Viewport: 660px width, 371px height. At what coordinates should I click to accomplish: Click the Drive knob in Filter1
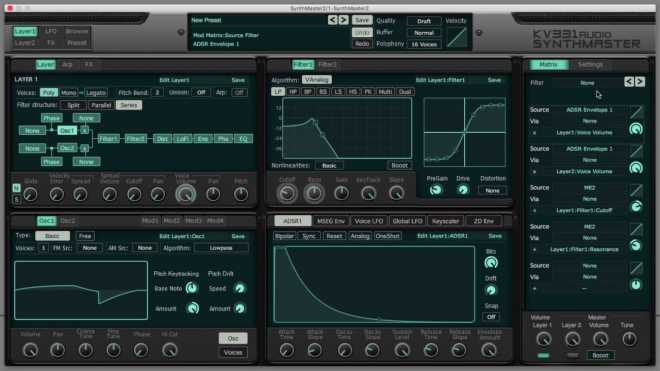point(463,190)
